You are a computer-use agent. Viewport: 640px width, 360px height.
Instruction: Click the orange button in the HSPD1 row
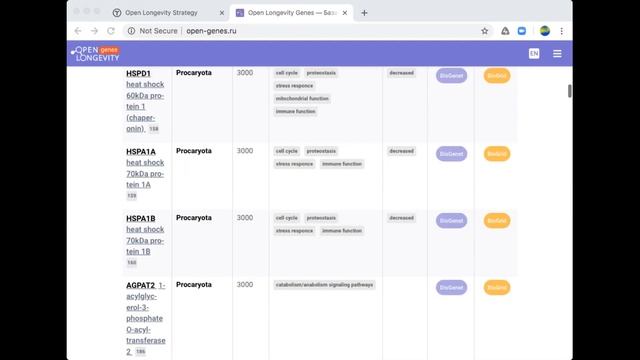[x=497, y=76]
